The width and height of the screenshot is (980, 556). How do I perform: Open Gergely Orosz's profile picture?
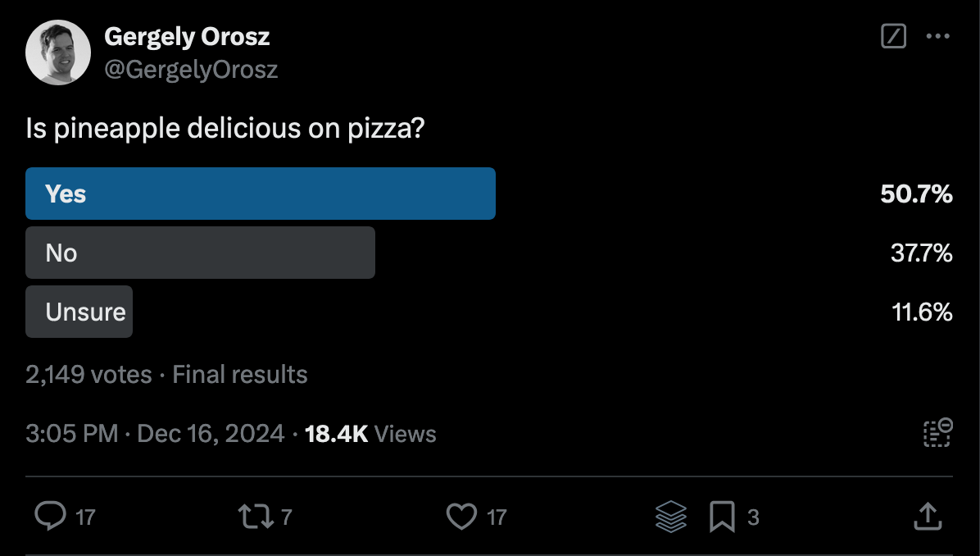[57, 52]
